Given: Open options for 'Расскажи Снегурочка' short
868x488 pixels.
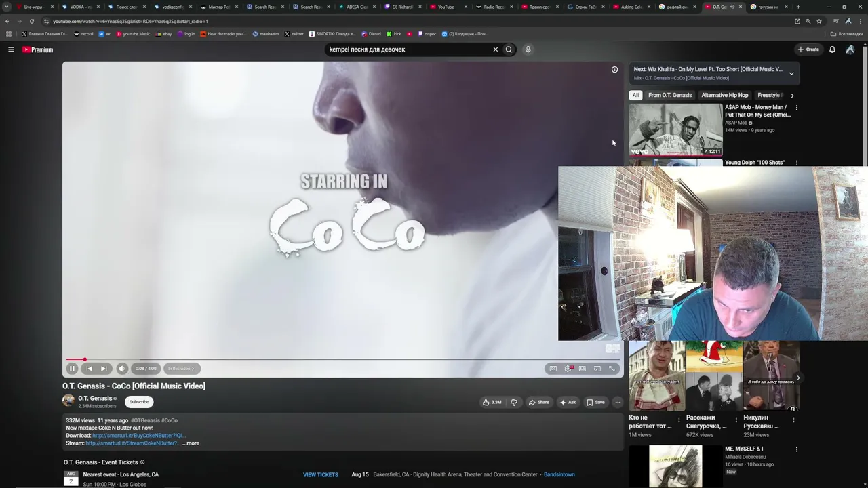Looking at the screenshot, I should (736, 420).
